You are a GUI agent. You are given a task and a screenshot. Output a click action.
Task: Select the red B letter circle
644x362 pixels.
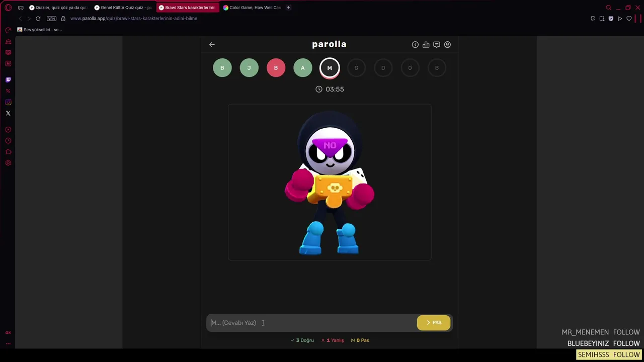click(x=276, y=68)
